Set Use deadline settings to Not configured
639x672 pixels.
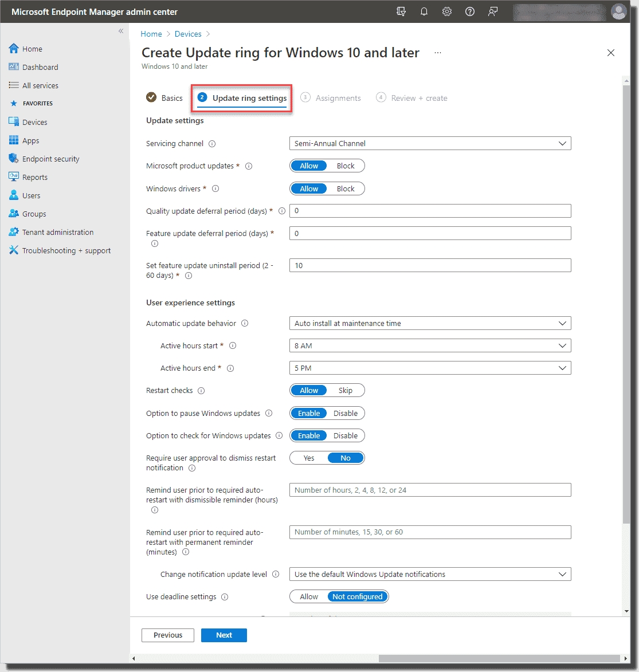tap(357, 596)
